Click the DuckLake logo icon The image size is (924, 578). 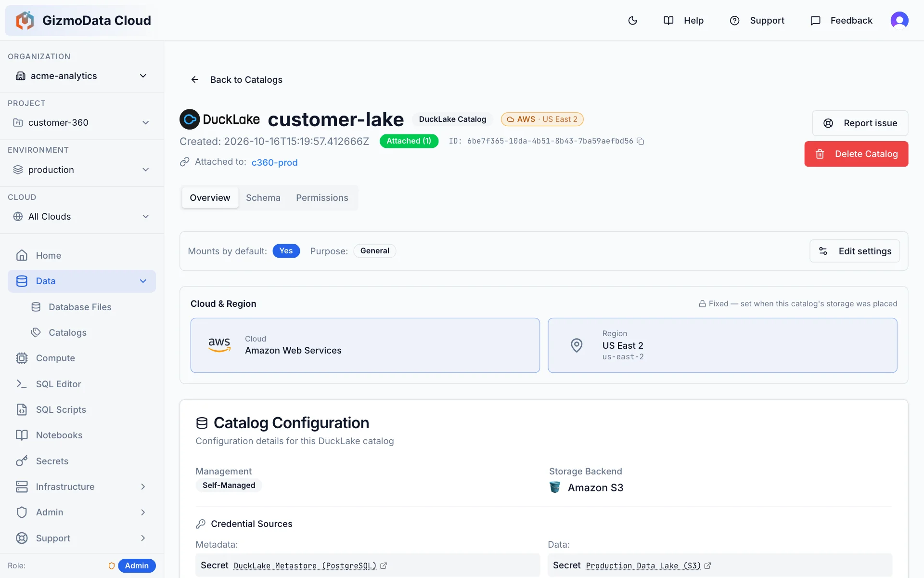point(190,119)
